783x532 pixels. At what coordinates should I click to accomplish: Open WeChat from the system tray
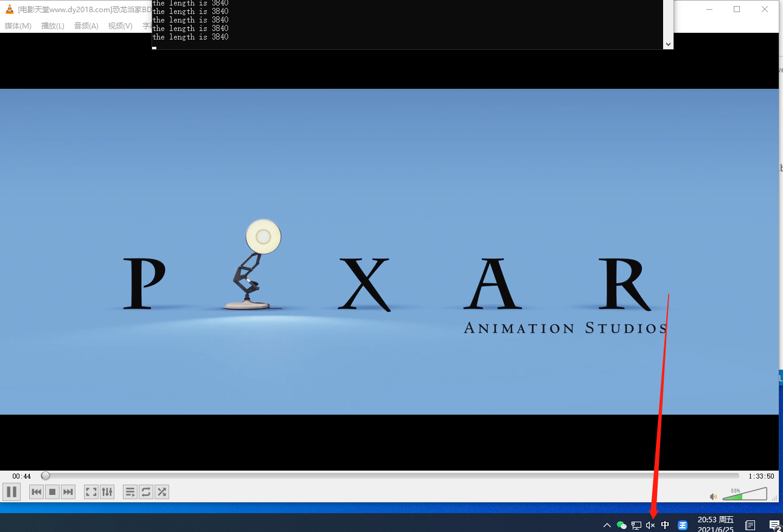click(x=621, y=525)
